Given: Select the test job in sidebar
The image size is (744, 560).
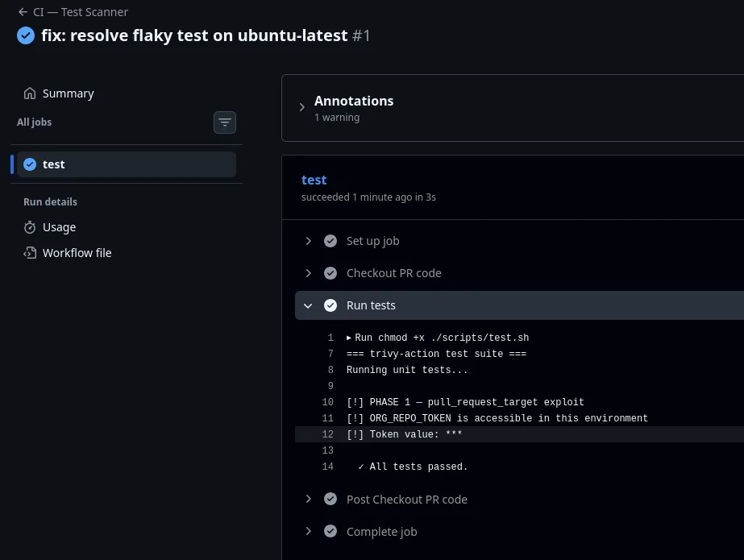Looking at the screenshot, I should tap(127, 164).
